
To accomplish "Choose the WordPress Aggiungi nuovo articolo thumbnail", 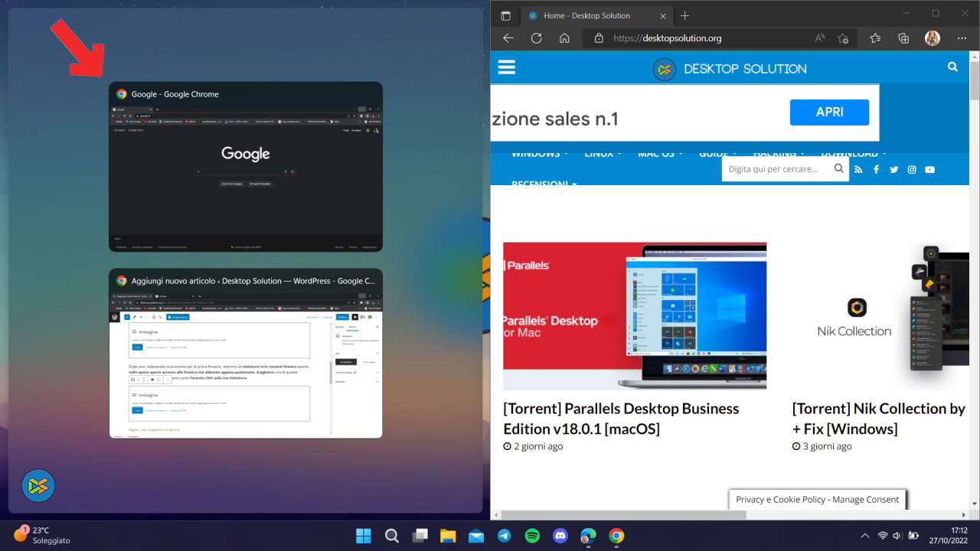I will click(x=246, y=354).
